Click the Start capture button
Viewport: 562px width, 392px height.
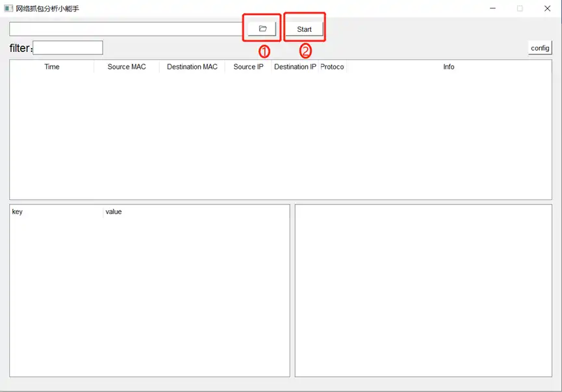point(304,29)
